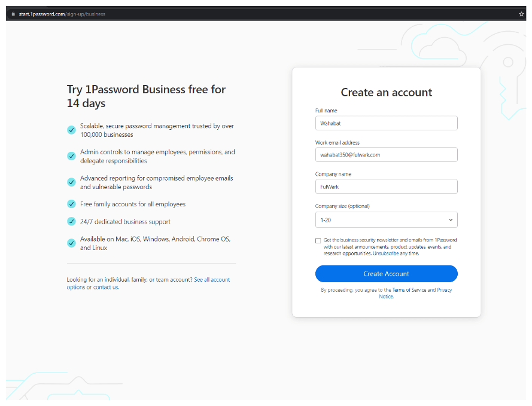Open the Terms of Service link
The image size is (532, 406).
[410, 289]
